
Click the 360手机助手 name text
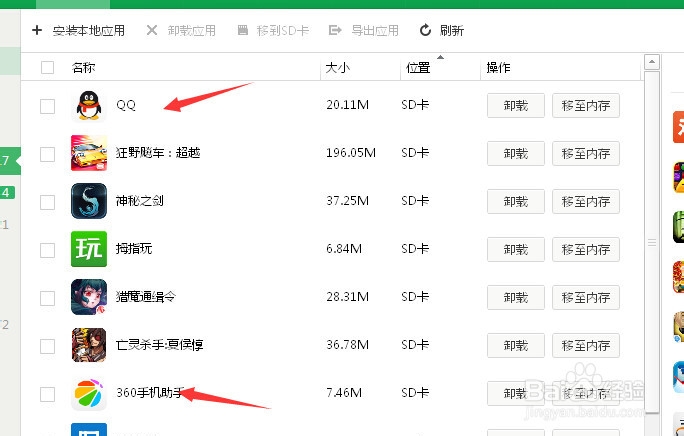(x=149, y=393)
